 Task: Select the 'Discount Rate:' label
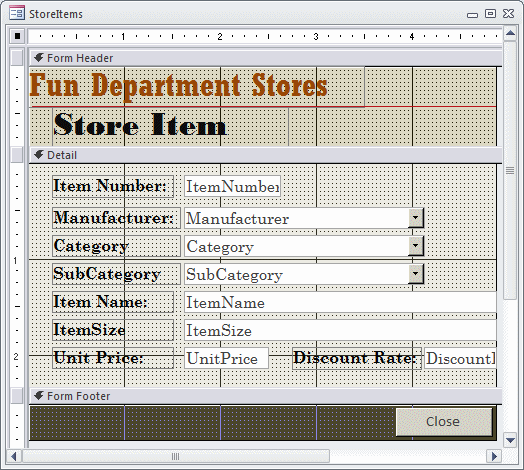pyautogui.click(x=357, y=358)
